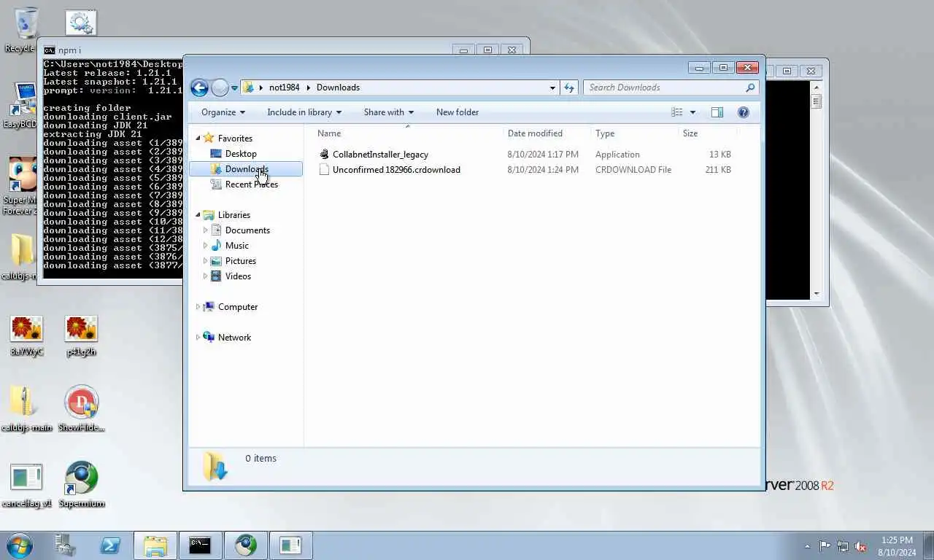This screenshot has width=934, height=560.
Task: Open the recent locations dropdown arrow
Action: click(x=234, y=87)
